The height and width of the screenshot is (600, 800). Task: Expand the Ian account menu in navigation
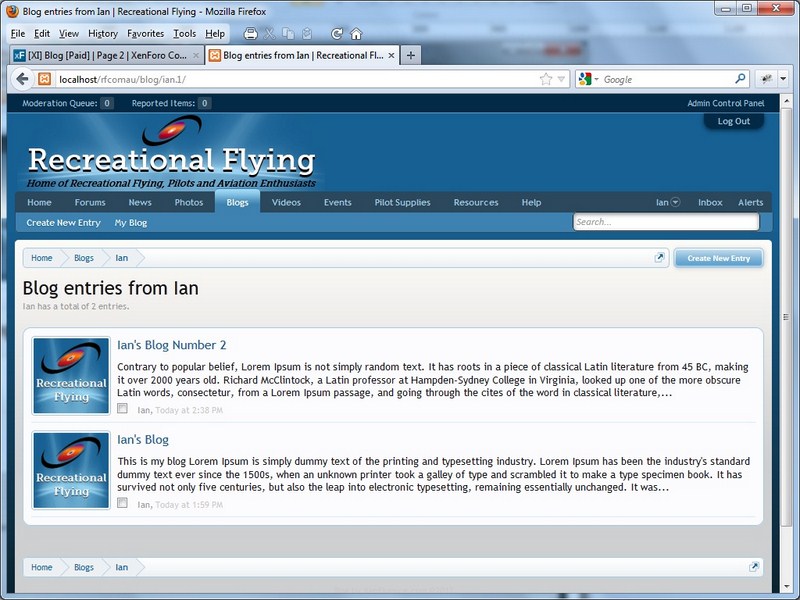[668, 203]
